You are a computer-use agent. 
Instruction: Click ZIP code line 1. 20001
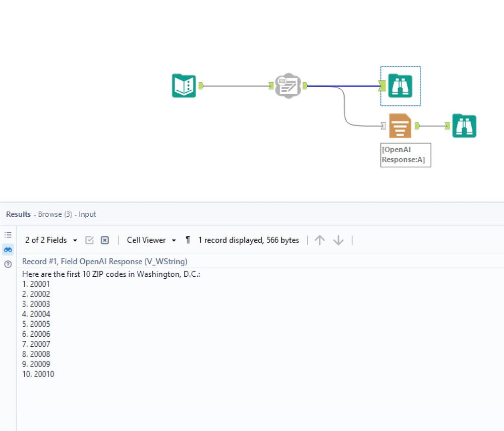pos(36,284)
